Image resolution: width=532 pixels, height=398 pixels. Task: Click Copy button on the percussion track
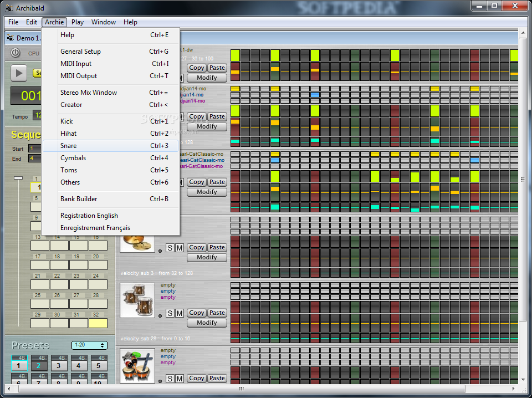point(196,378)
